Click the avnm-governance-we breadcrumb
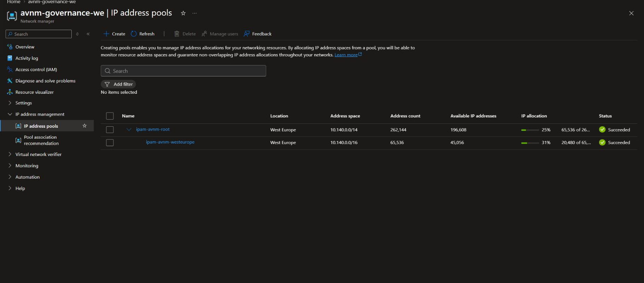The width and height of the screenshot is (644, 283). point(52,2)
